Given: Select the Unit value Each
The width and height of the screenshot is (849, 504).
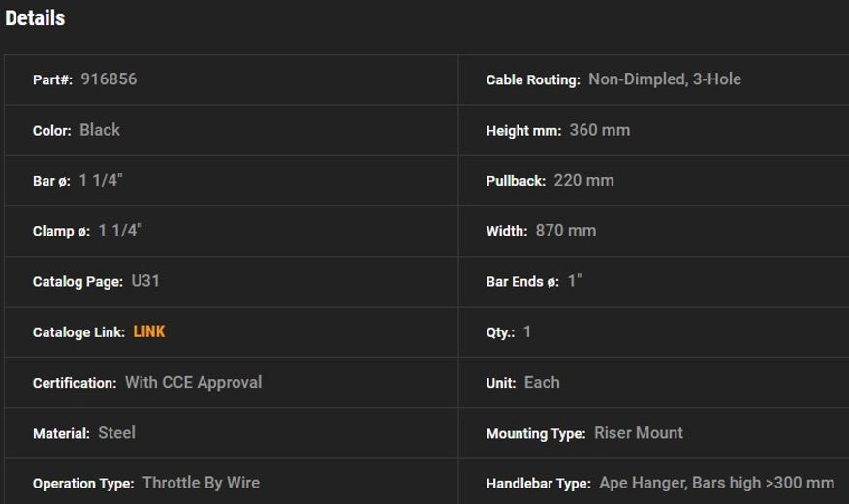Looking at the screenshot, I should pos(542,382).
